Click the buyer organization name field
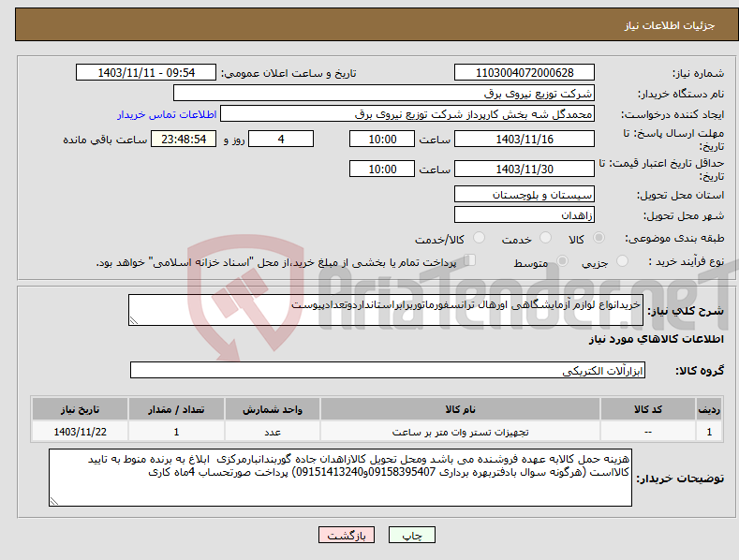 coord(384,93)
